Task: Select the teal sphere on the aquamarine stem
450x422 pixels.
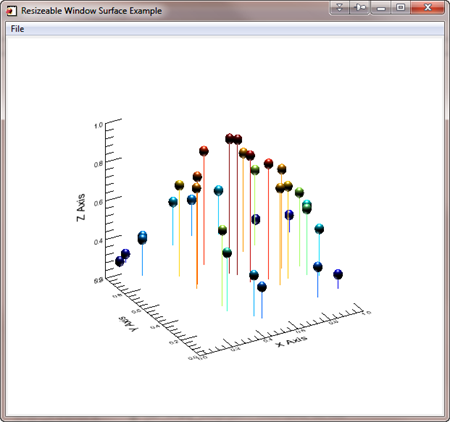Action: pos(227,253)
